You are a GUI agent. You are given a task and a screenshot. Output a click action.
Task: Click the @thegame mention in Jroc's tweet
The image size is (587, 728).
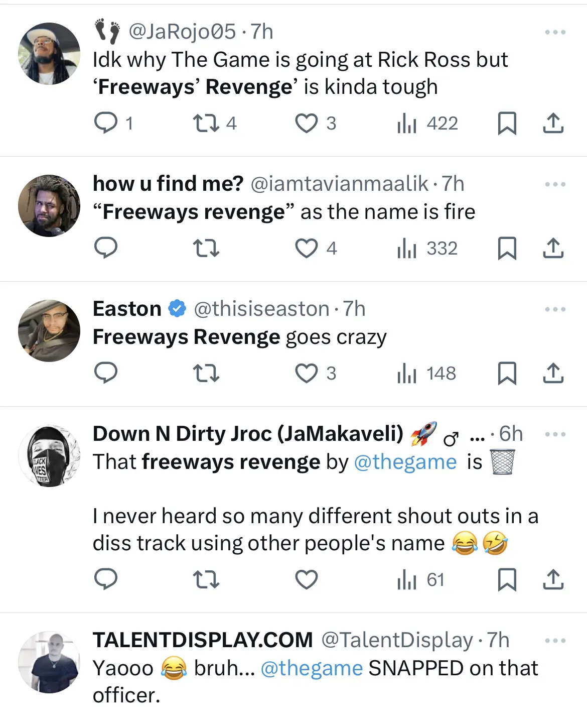point(405,462)
